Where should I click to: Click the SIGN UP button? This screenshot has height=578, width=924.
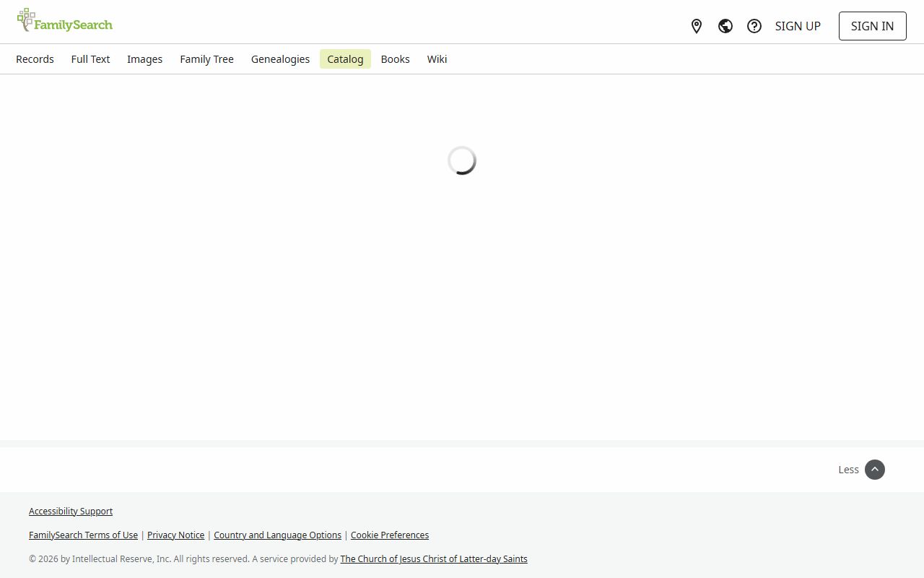tap(798, 26)
